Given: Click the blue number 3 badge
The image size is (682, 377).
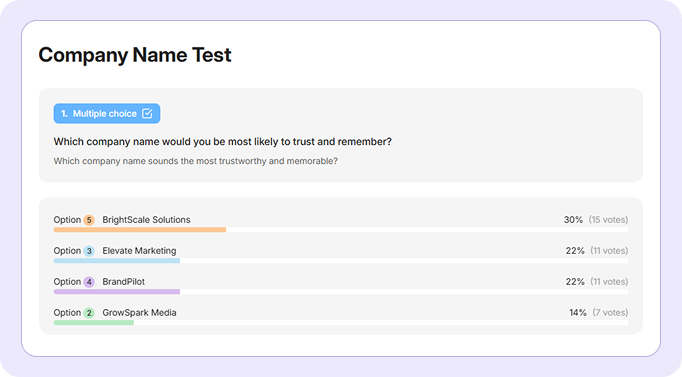Looking at the screenshot, I should 89,251.
